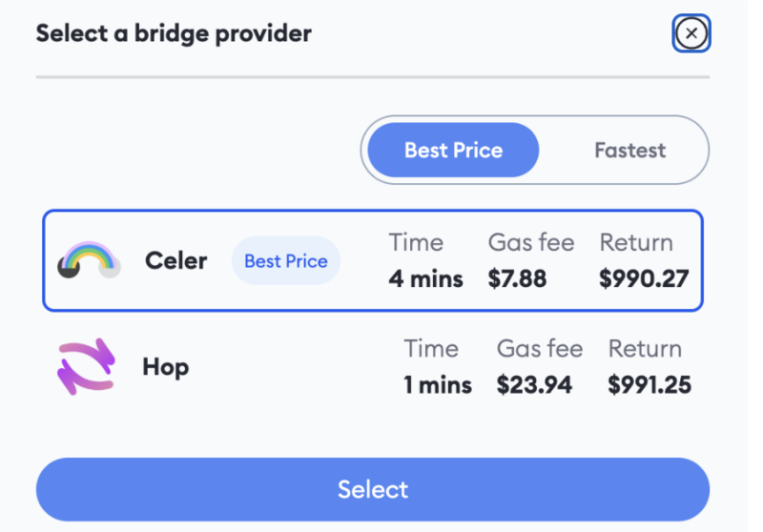Click the Select button
Viewport: 763px width, 532px height.
coord(373,489)
